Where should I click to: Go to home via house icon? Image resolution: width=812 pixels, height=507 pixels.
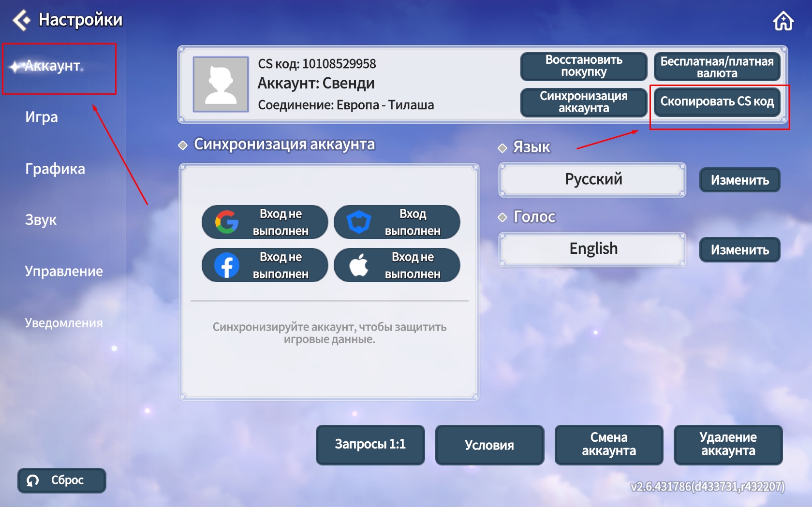(x=783, y=21)
